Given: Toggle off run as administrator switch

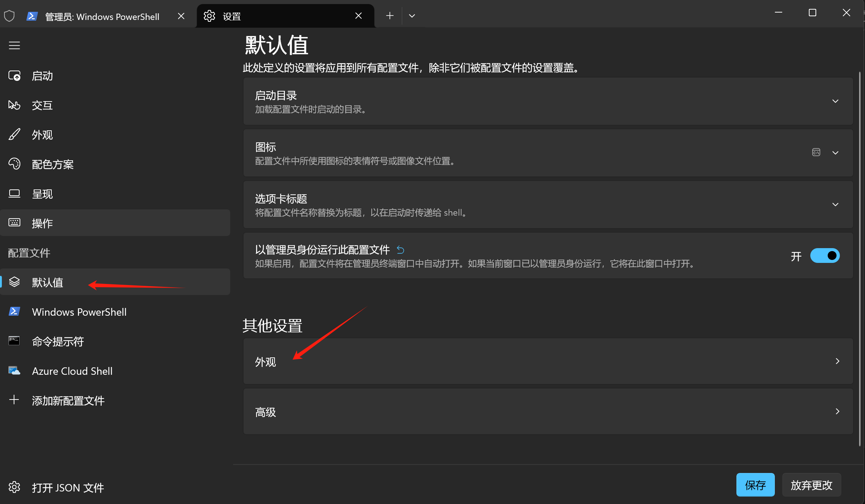Looking at the screenshot, I should 824,256.
